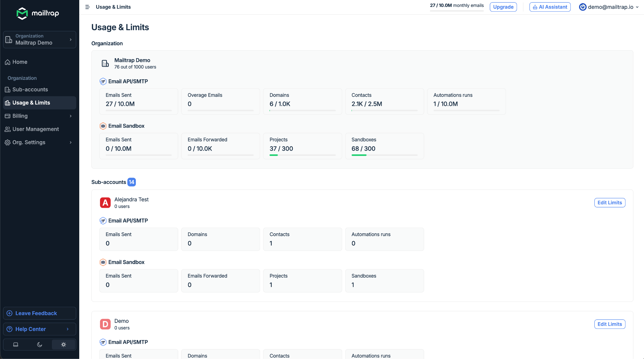Switch to light theme sun toggle
Image resolution: width=644 pixels, height=359 pixels.
pos(64,345)
